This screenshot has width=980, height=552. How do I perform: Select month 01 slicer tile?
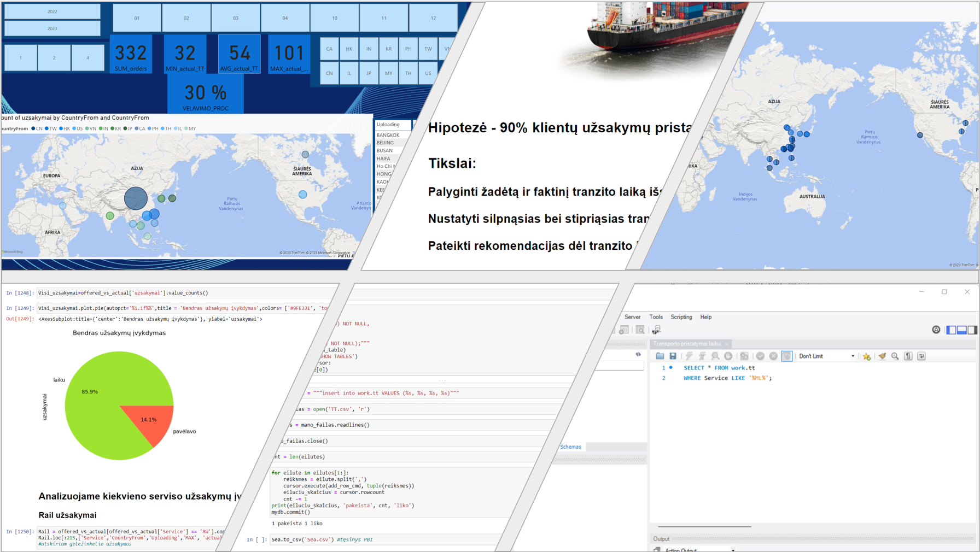tap(137, 18)
